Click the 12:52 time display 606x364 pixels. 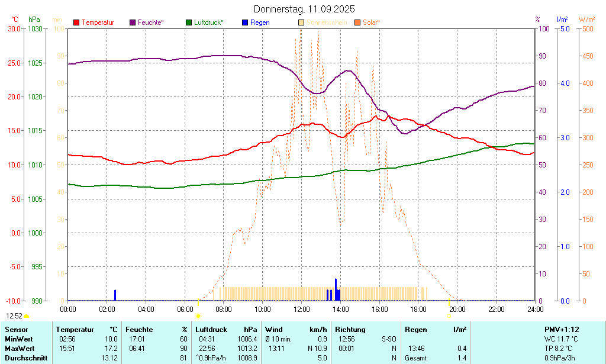point(14,316)
